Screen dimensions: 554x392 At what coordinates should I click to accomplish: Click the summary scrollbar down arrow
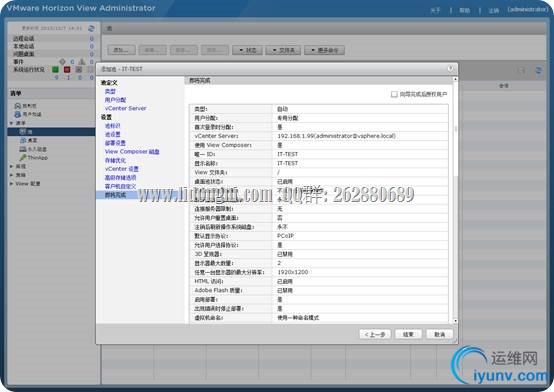point(455,321)
